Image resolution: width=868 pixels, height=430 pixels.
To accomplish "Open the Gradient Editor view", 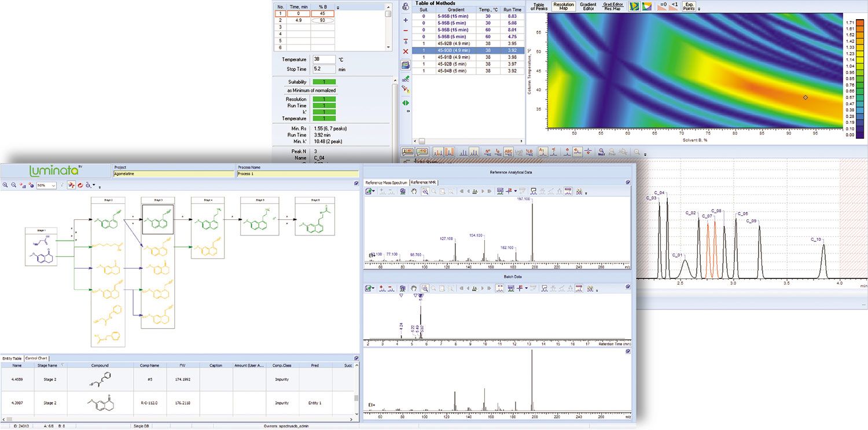I will (588, 6).
